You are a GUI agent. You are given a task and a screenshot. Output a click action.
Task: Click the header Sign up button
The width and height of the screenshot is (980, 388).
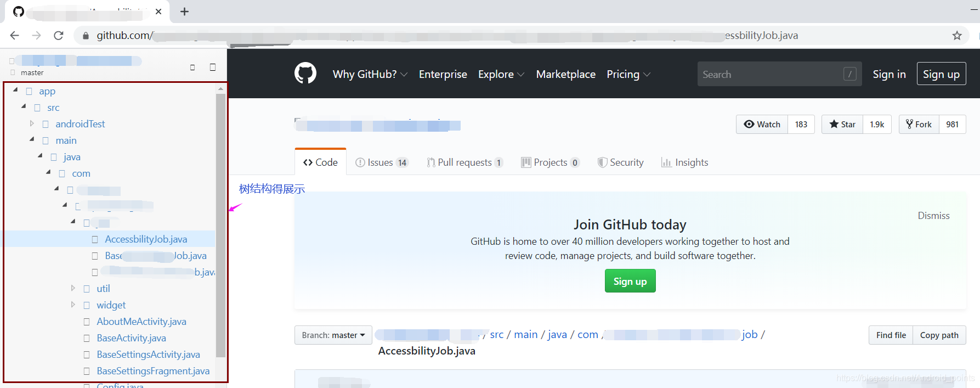point(941,74)
